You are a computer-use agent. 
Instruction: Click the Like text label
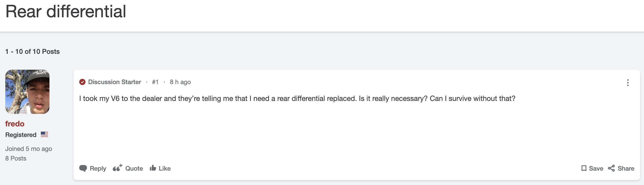[165, 168]
